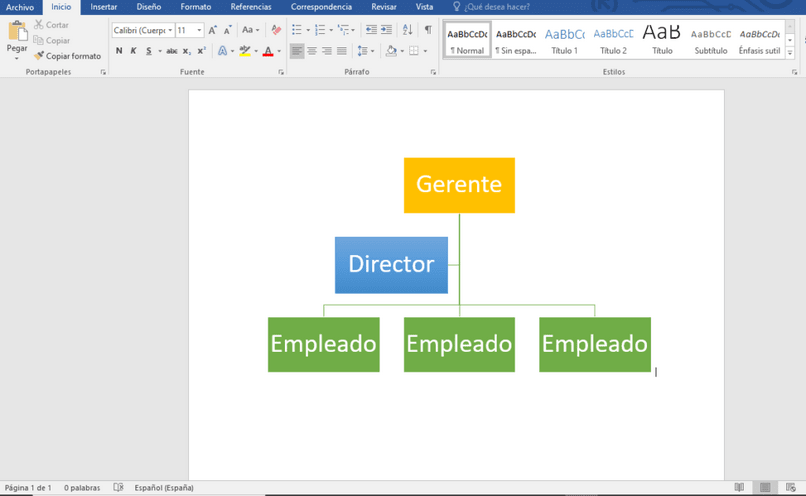Click the red font color button

(268, 51)
